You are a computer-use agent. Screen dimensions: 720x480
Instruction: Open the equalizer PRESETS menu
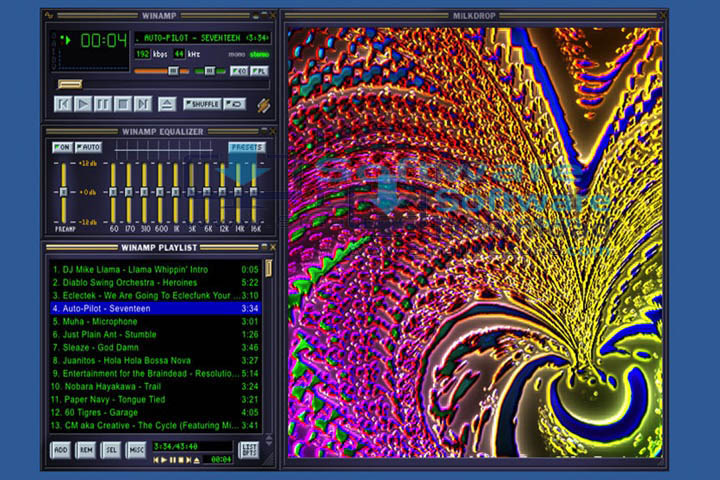pyautogui.click(x=247, y=147)
